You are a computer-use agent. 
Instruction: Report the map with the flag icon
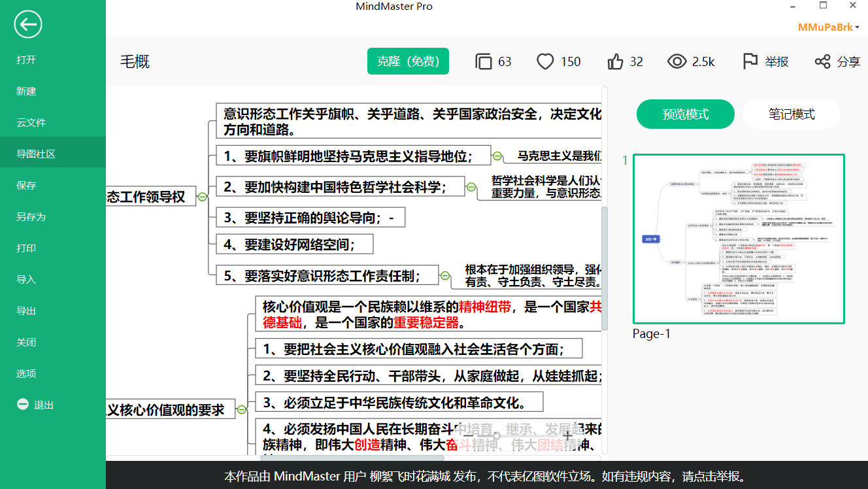750,61
